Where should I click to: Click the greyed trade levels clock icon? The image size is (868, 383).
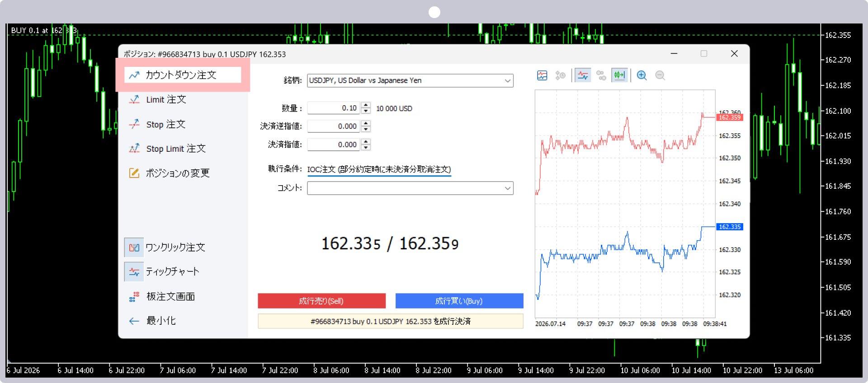coord(561,75)
